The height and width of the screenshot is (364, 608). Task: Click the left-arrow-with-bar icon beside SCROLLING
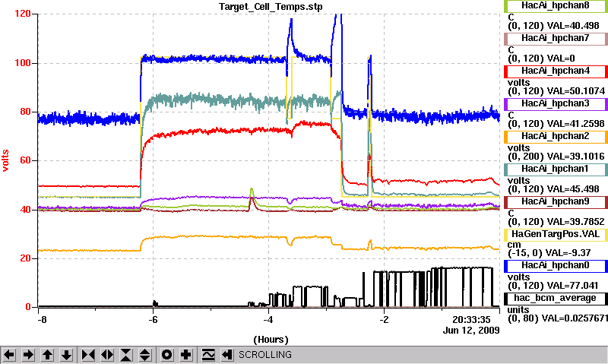(x=226, y=355)
